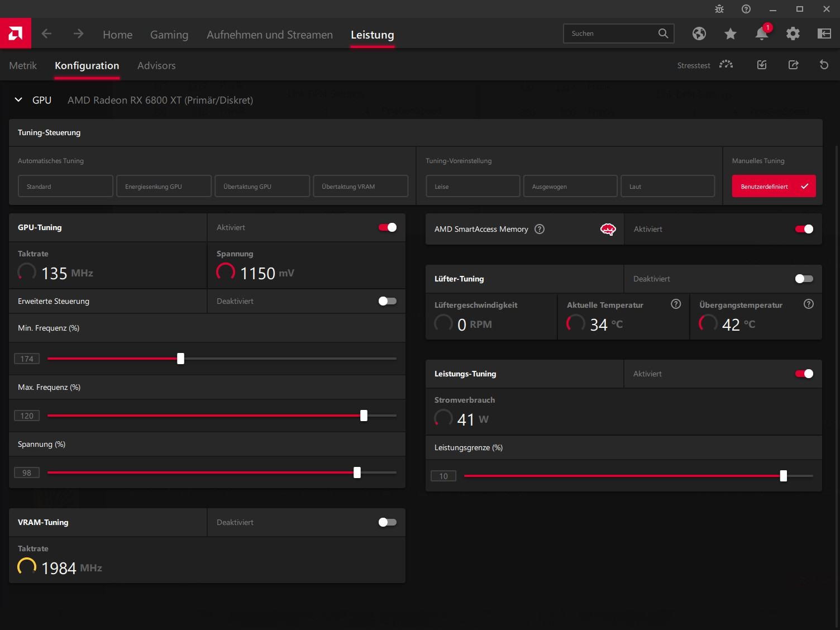Enable Lüfter-Tuning toggle
This screenshot has width=840, height=630.
point(804,279)
